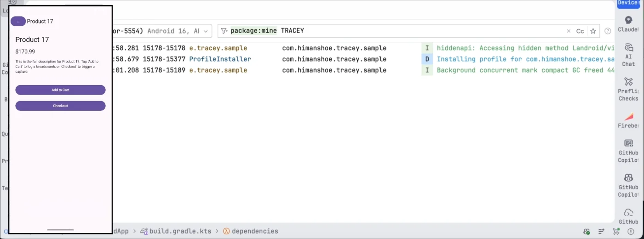Open the Device Manager tab at top right
The height and width of the screenshot is (239, 644).
629,3
